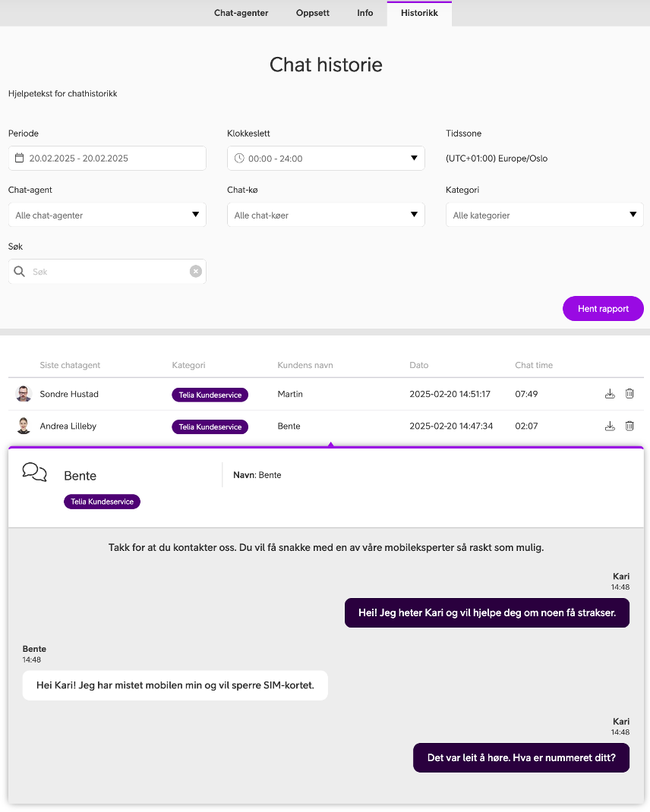The width and height of the screenshot is (650, 812).
Task: Open the Chat-kø queue dropdown
Action: pos(326,215)
